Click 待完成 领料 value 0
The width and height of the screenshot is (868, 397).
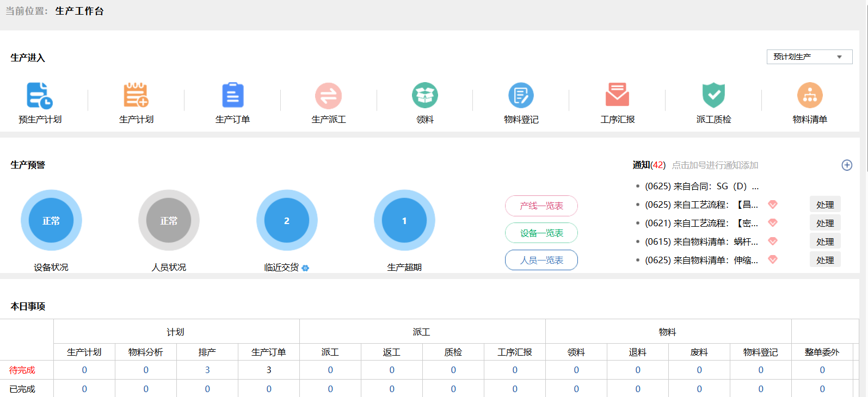pos(576,370)
